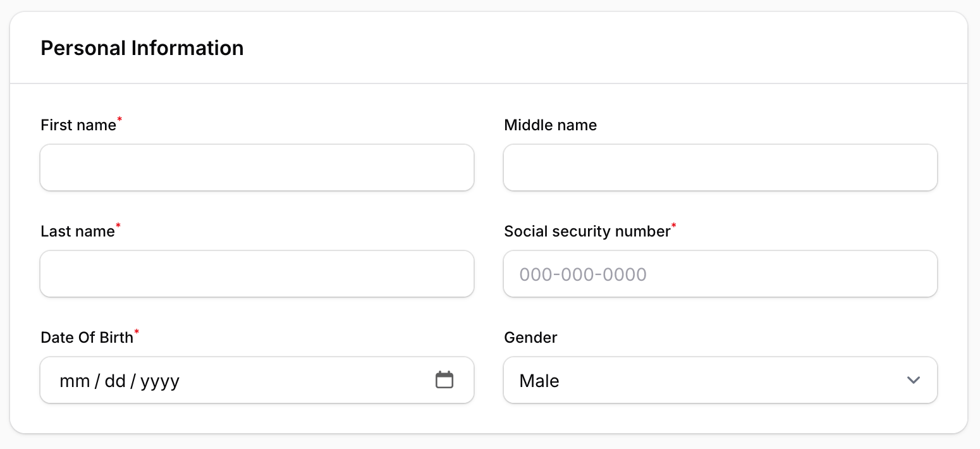Select the mm month segment
This screenshot has width=980, height=449.
click(75, 381)
